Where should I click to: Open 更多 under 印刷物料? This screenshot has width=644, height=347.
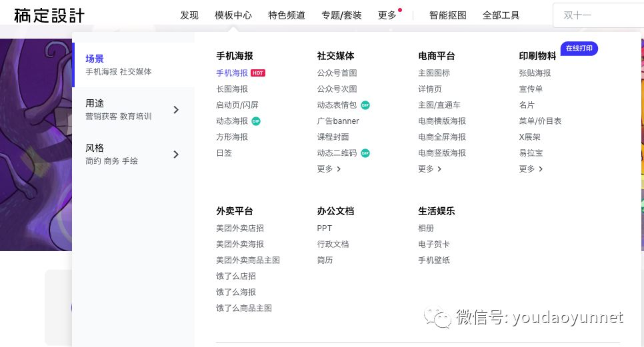click(x=531, y=169)
